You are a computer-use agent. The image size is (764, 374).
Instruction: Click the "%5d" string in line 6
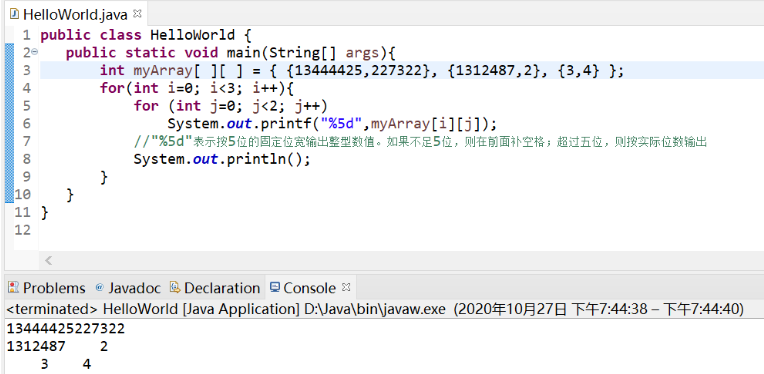(341, 124)
